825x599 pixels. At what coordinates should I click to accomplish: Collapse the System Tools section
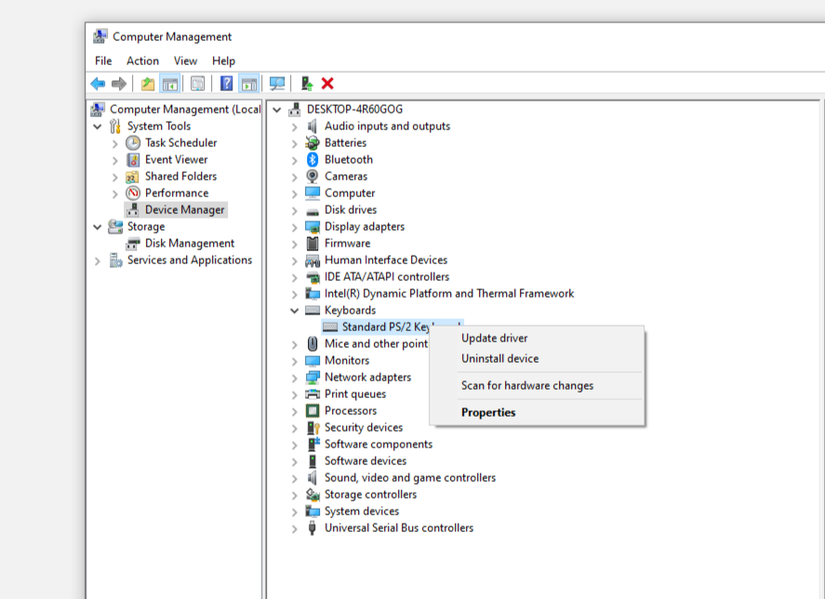[x=97, y=126]
